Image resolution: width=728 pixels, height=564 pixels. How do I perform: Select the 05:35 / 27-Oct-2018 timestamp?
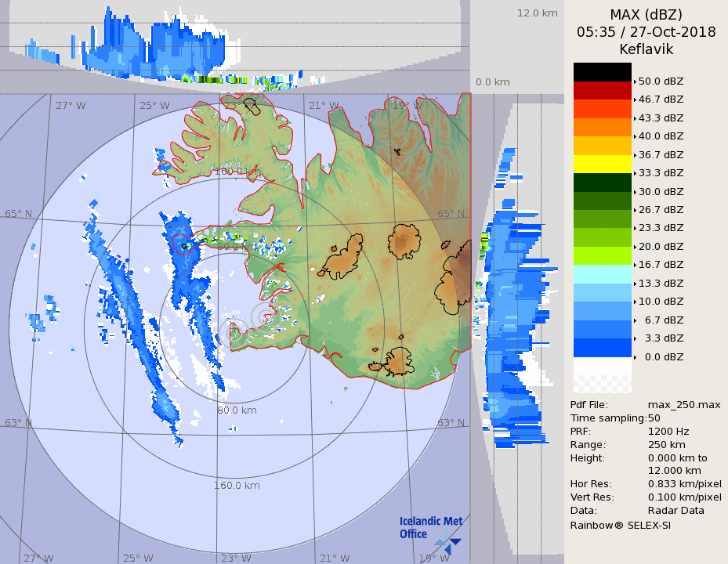pos(646,32)
